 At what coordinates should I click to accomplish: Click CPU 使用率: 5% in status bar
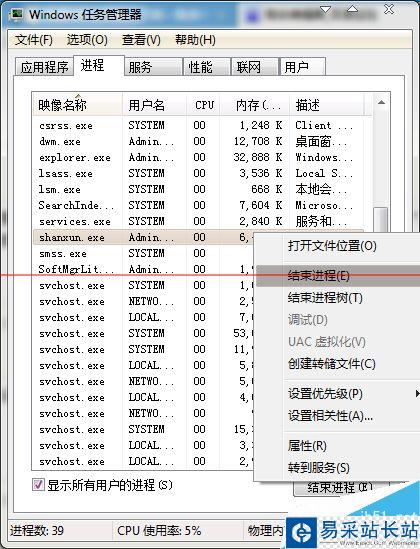(159, 531)
